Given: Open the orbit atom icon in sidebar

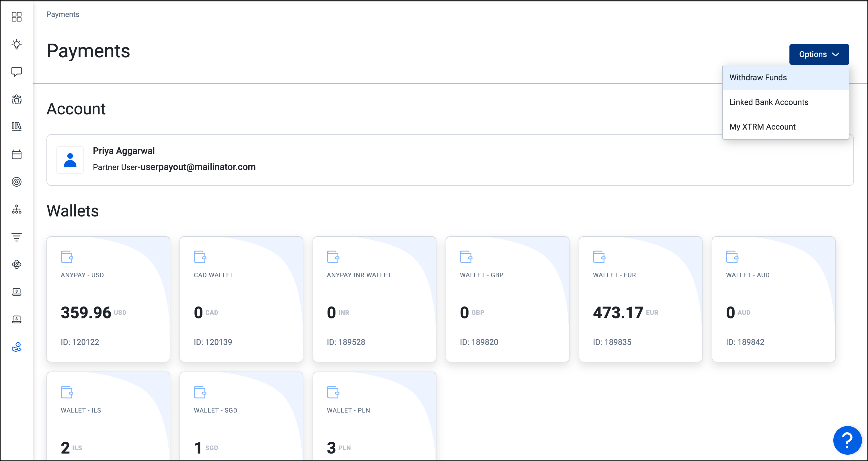Looking at the screenshot, I should pos(17,264).
